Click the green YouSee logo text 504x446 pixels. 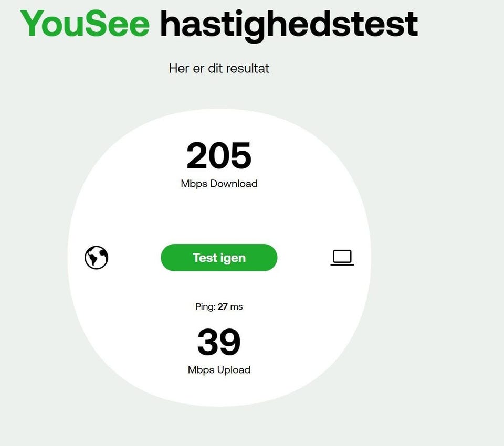pos(85,24)
